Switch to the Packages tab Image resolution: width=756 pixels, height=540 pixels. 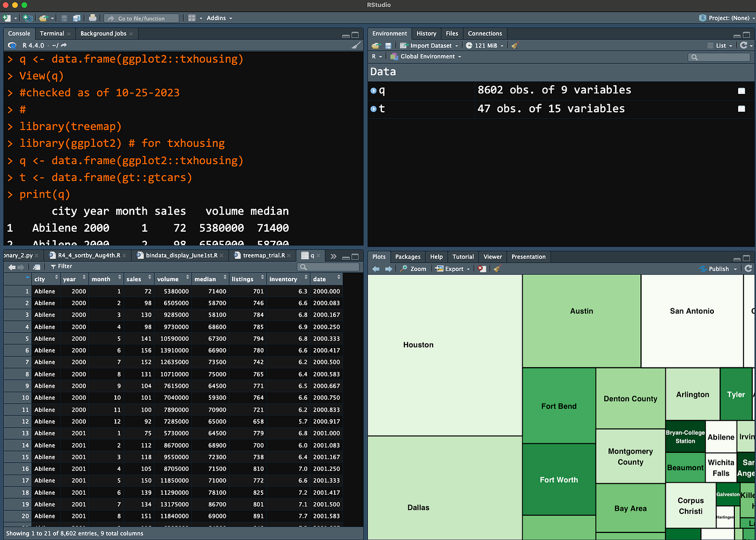point(408,257)
